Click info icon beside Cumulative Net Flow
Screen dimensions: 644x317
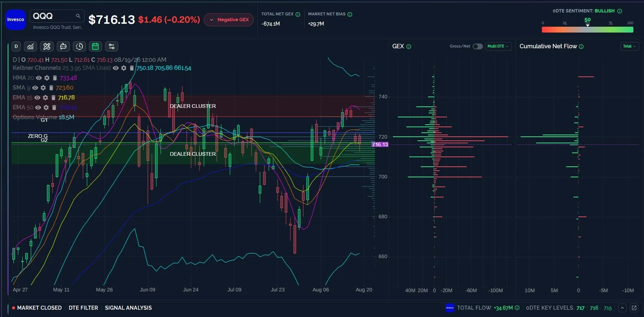[581, 46]
